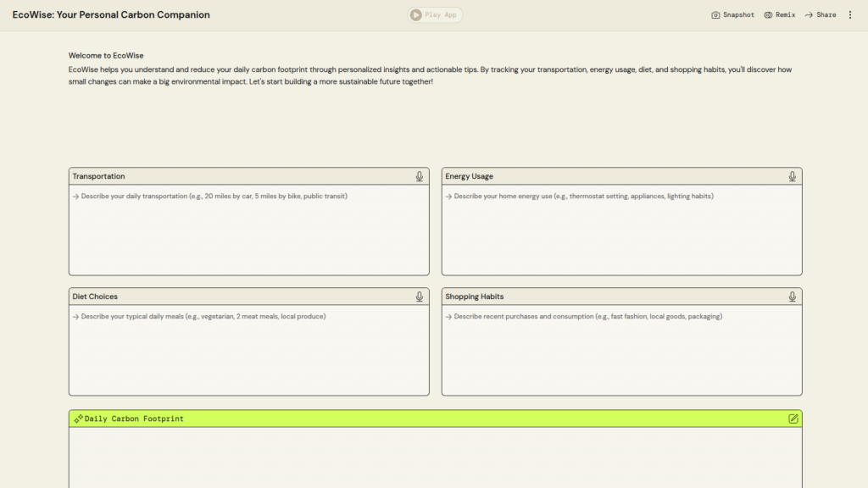Click the Remix button
The height and width of the screenshot is (488, 868).
click(780, 14)
